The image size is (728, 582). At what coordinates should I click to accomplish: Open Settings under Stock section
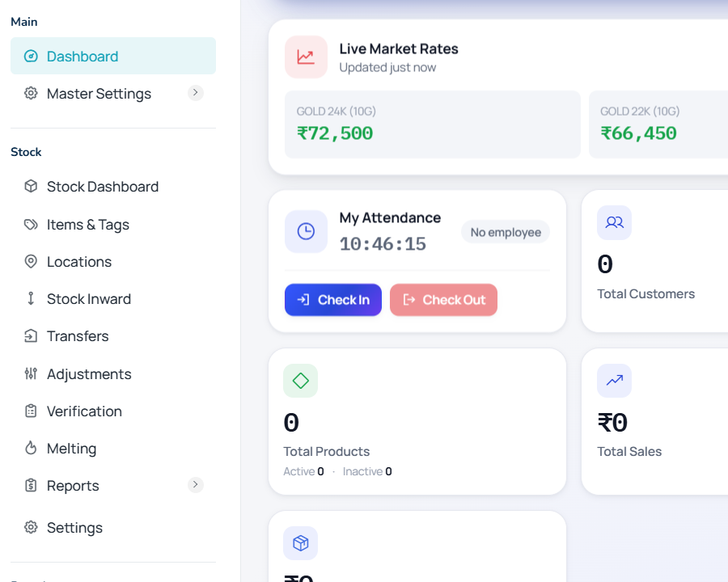point(112,528)
